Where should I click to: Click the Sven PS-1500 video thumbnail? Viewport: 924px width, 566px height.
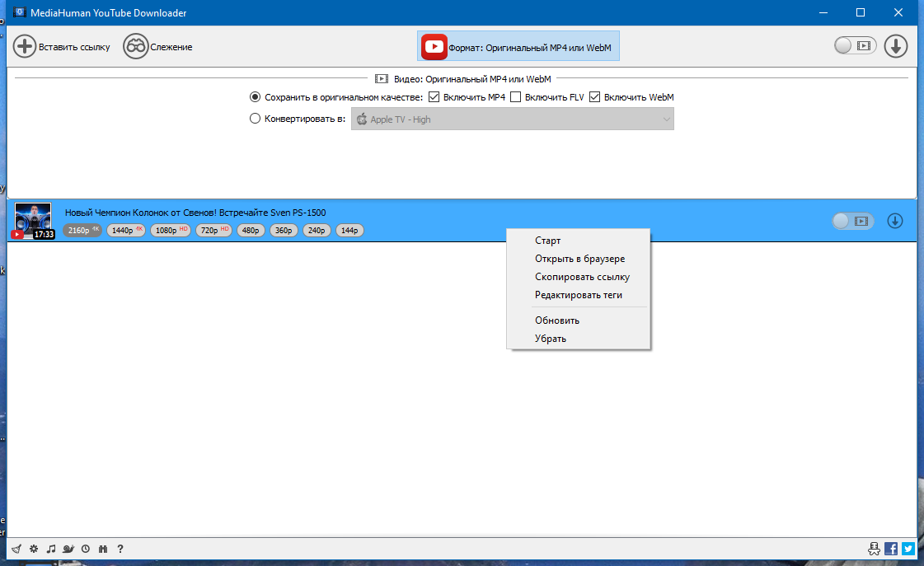coord(33,220)
